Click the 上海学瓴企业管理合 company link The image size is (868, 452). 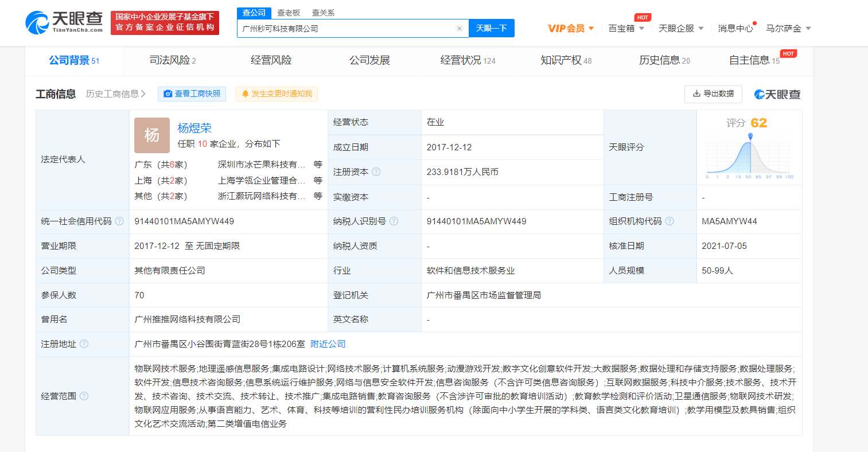coord(261,180)
